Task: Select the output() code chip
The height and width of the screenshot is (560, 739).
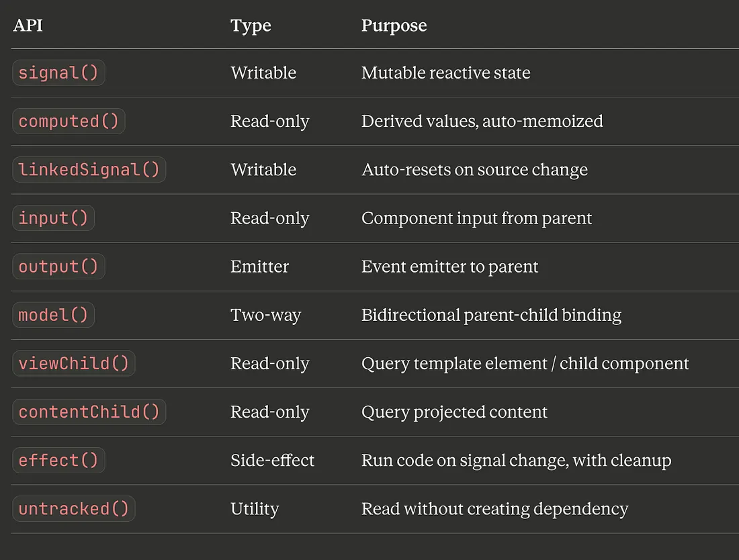Action: (58, 267)
